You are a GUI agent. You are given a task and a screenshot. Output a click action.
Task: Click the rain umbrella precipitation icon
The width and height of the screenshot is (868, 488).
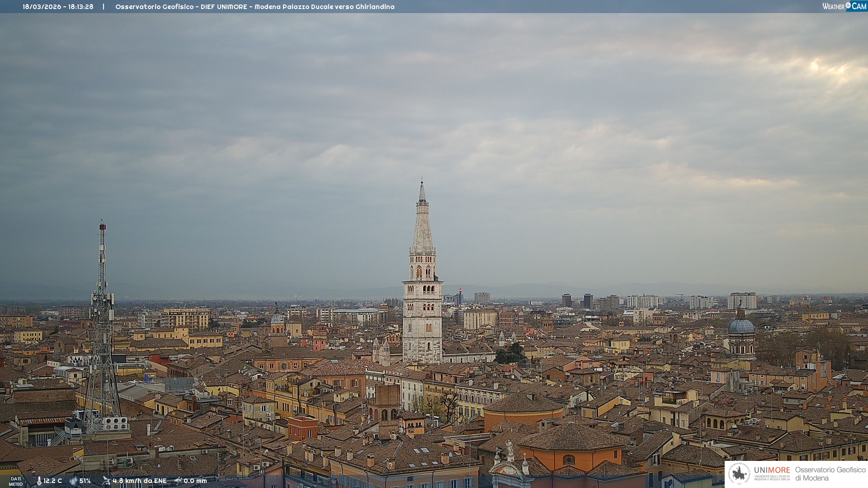click(x=178, y=481)
